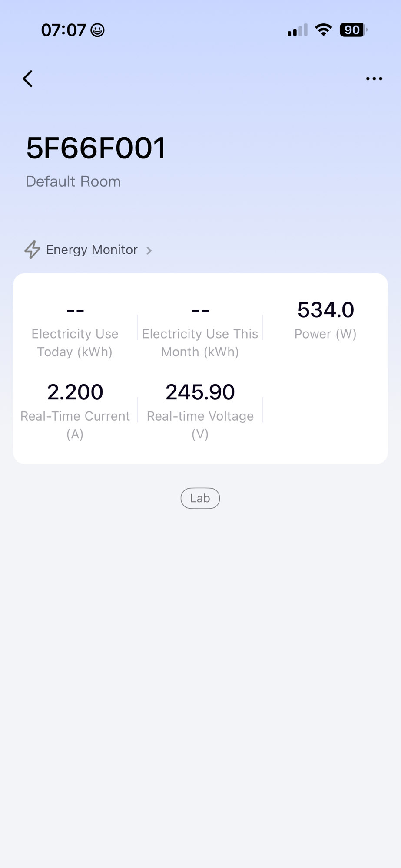Tap the Default Room label

point(73,181)
